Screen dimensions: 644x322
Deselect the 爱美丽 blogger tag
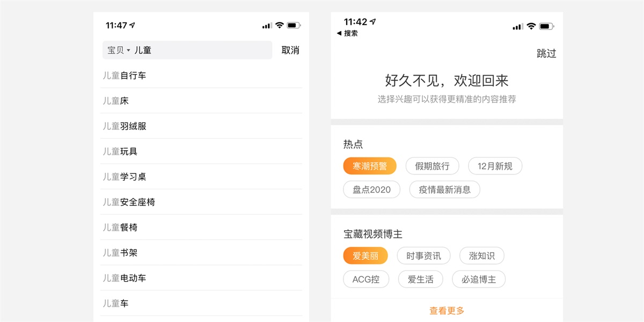click(365, 255)
